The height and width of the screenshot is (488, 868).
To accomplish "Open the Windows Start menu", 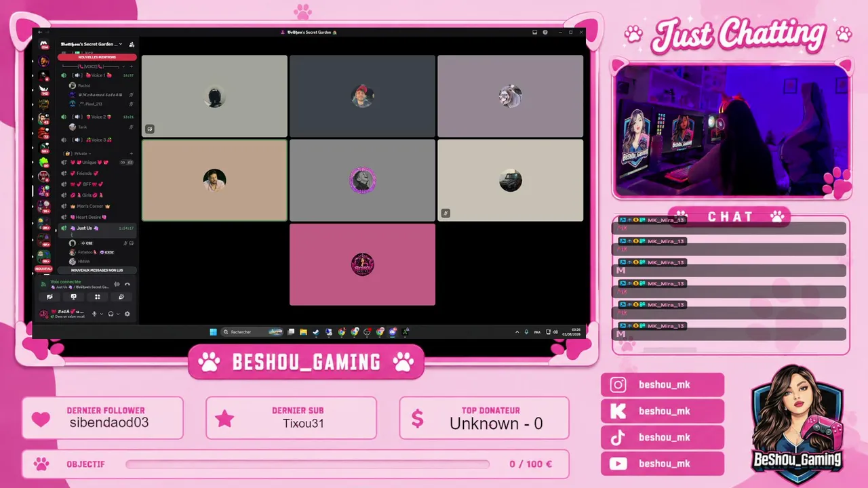I will 214,332.
